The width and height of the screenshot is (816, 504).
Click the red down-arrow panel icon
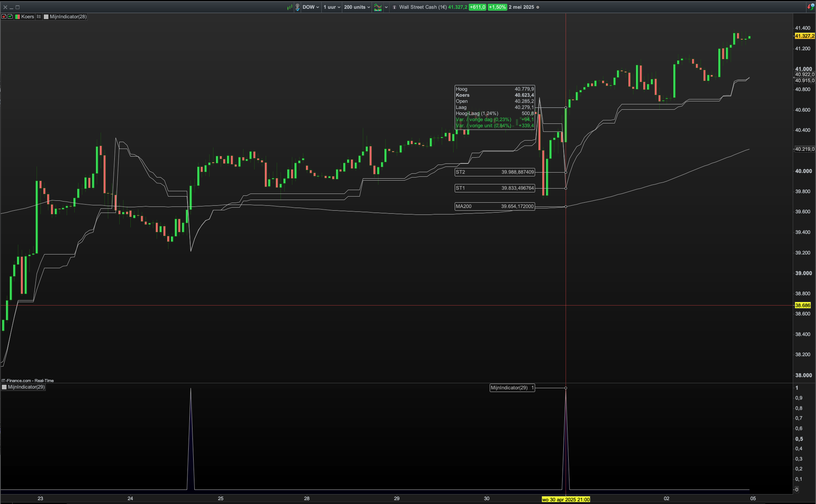point(4,16)
